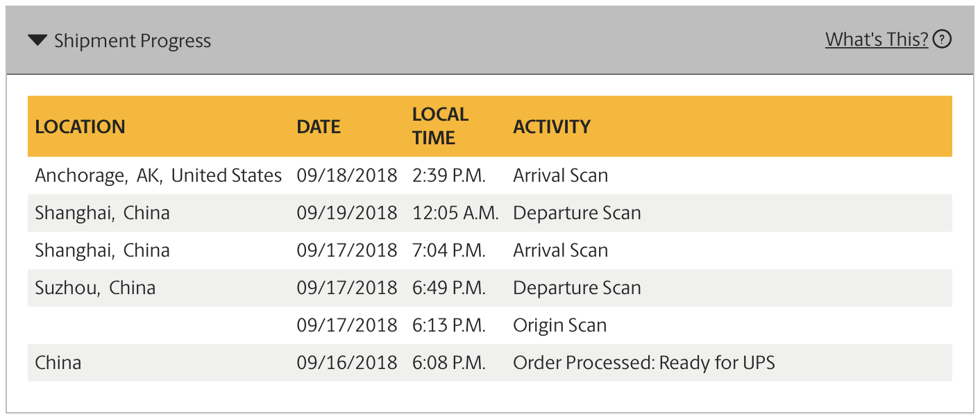The width and height of the screenshot is (980, 419).
Task: Click the 6:49 P.M. time cell
Action: (448, 288)
